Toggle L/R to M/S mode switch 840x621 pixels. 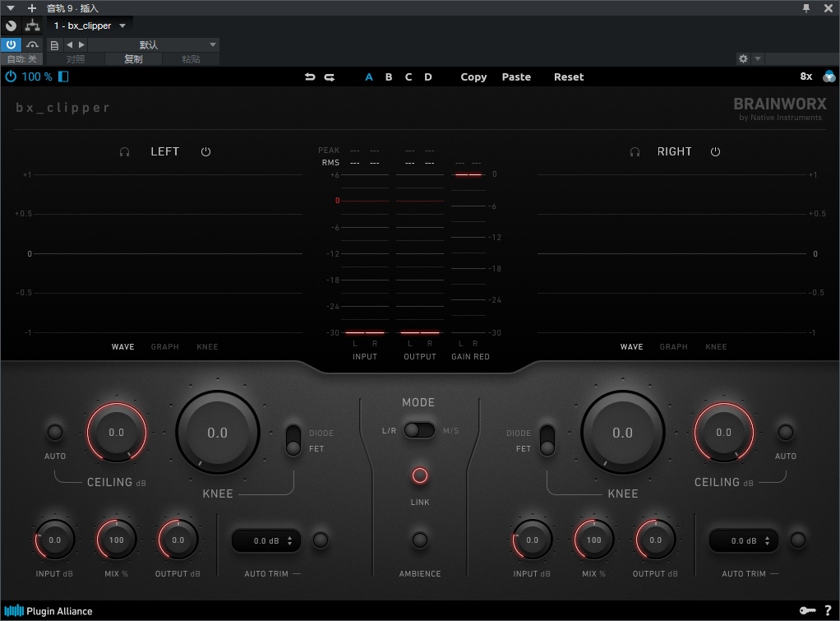point(419,430)
